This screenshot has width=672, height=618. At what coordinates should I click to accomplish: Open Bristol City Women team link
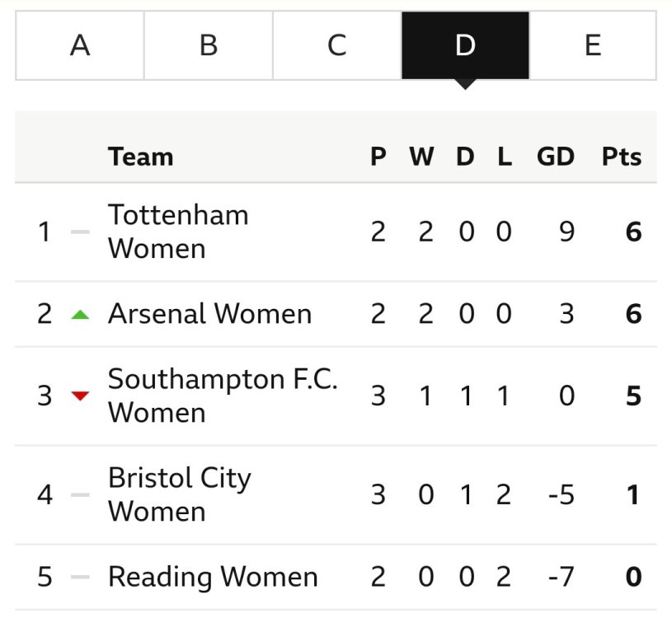coord(180,495)
